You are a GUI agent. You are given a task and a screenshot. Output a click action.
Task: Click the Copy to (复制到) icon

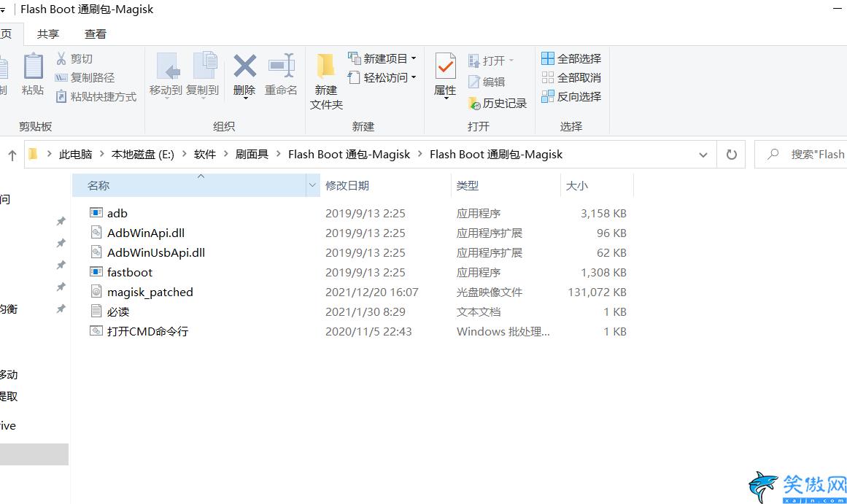click(205, 66)
